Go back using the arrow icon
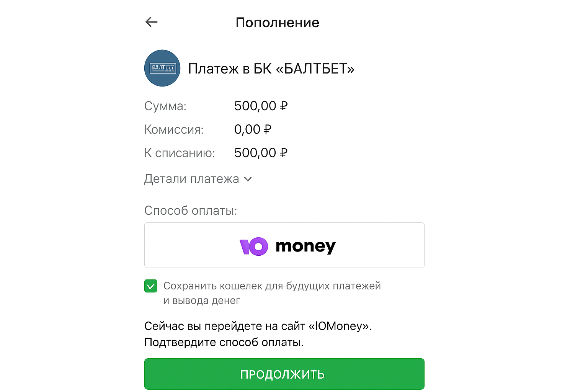Image resolution: width=588 pixels, height=392 pixels. click(152, 22)
